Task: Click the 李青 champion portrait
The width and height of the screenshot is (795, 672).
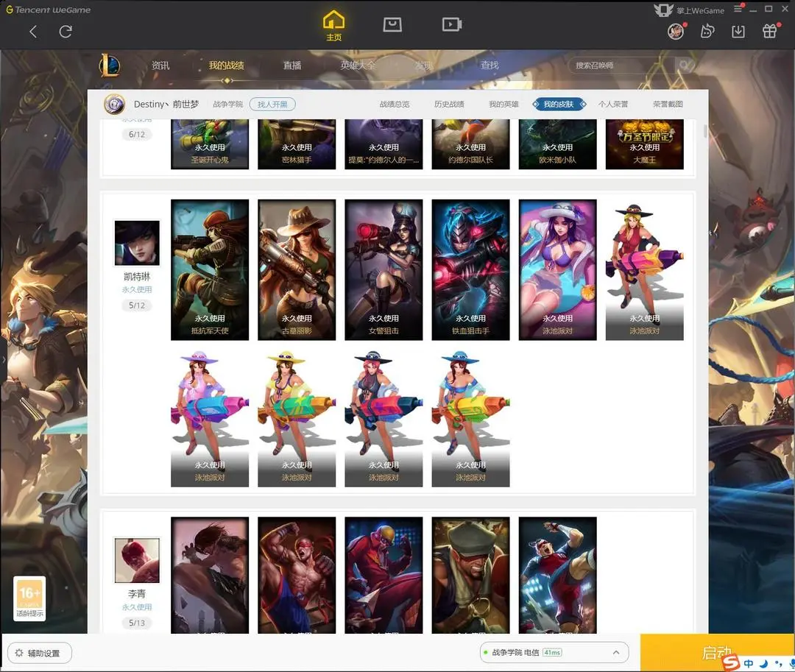Action: (137, 561)
